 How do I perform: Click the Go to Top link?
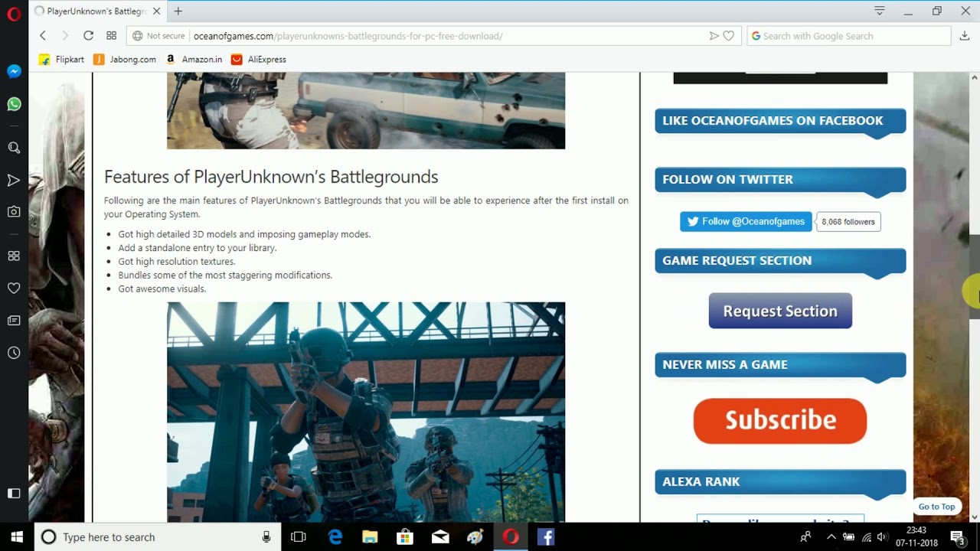pyautogui.click(x=936, y=507)
